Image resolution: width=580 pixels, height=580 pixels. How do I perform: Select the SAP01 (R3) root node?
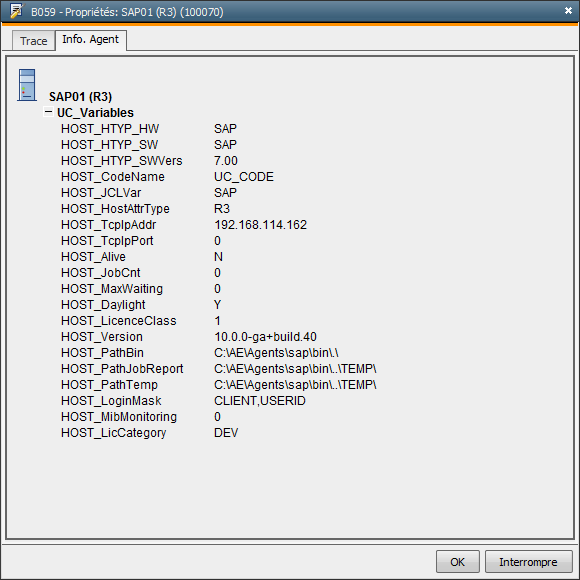[x=80, y=97]
